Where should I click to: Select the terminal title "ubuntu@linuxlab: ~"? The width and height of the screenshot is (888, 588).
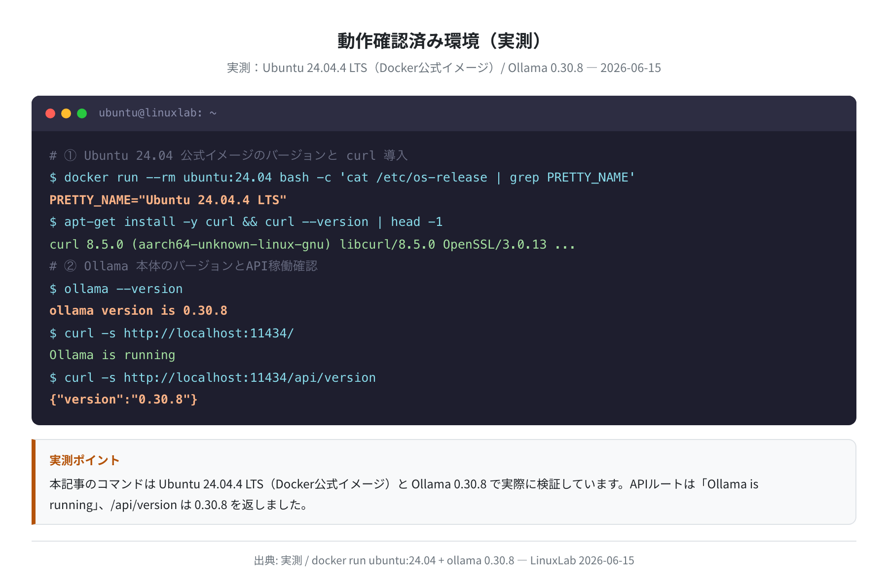pyautogui.click(x=158, y=113)
